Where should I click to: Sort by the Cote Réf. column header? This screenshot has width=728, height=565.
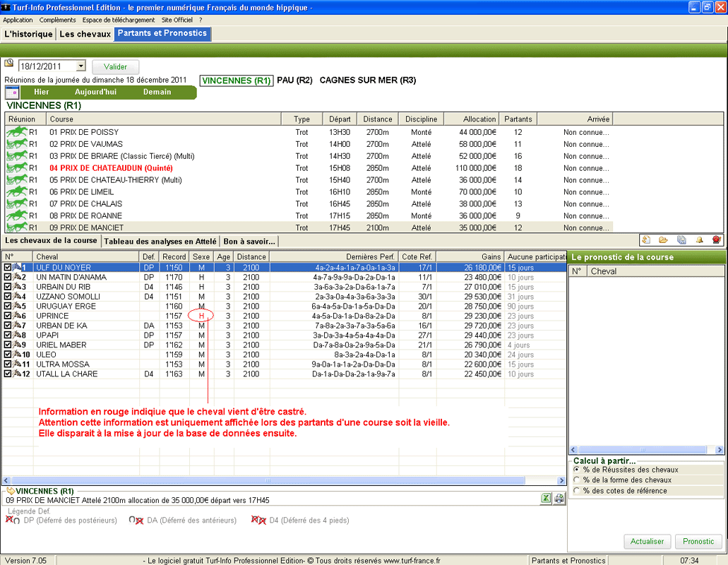point(417,257)
